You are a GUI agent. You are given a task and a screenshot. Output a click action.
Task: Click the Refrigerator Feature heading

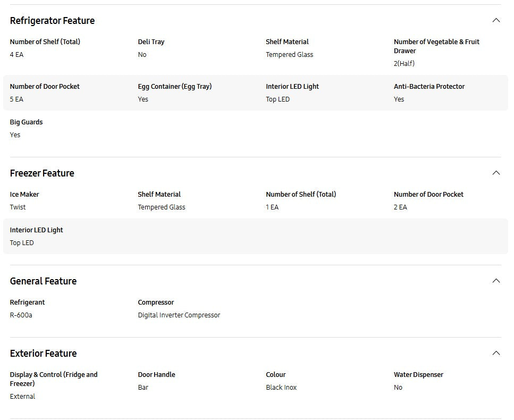52,21
